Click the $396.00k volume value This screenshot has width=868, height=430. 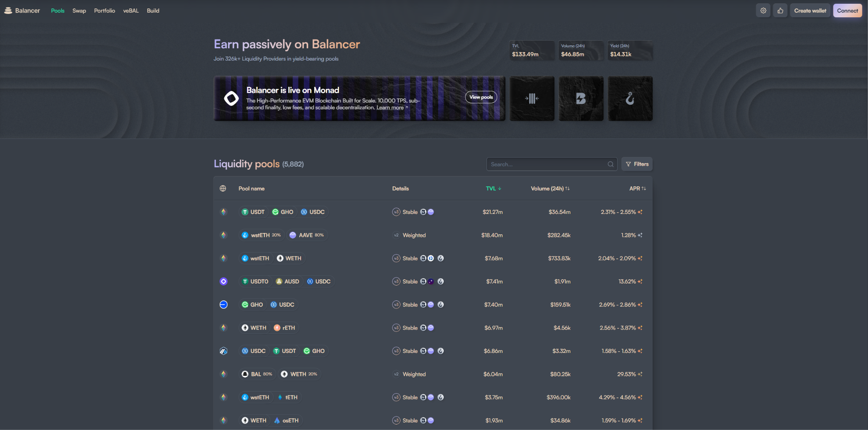559,397
